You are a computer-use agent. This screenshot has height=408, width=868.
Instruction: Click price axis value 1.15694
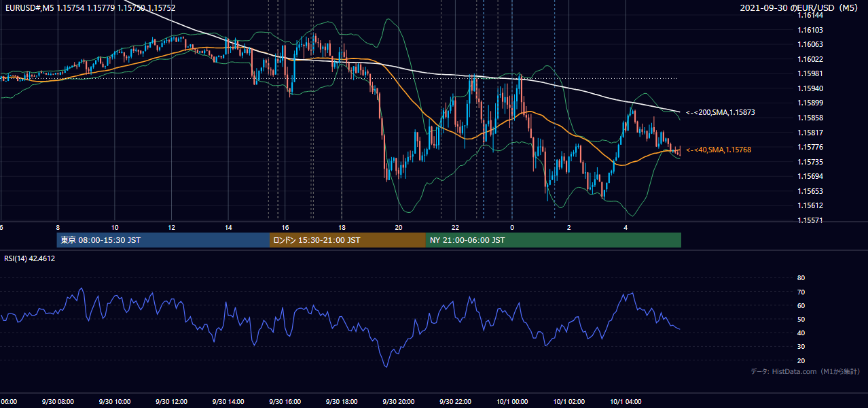tap(810, 176)
